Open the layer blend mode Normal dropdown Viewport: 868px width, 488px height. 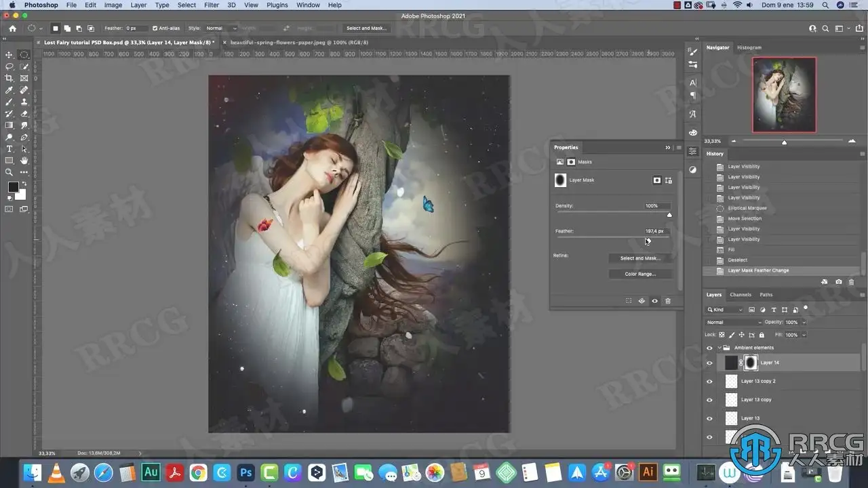[x=734, y=323]
